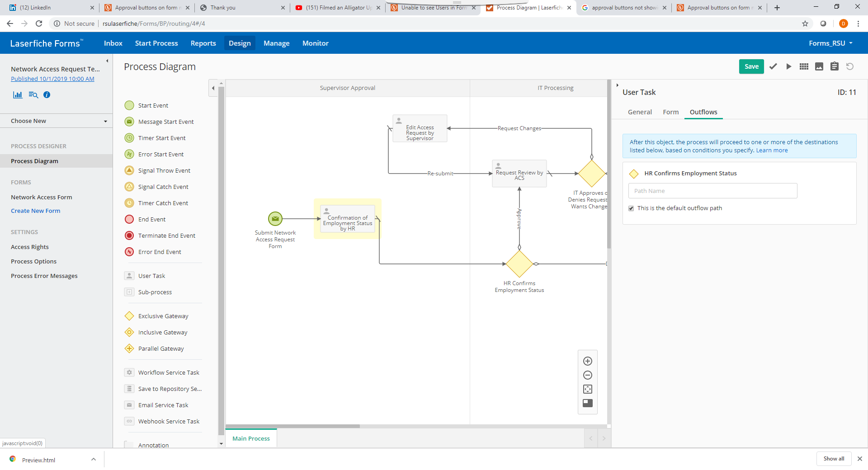Viewport: 868px width, 470px height.
Task: Click the export image icon
Action: 819,66
